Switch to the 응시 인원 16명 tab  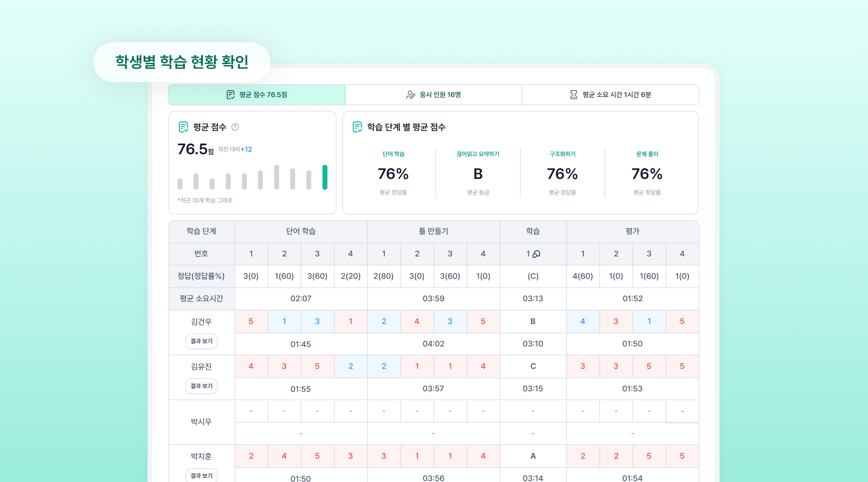point(434,95)
